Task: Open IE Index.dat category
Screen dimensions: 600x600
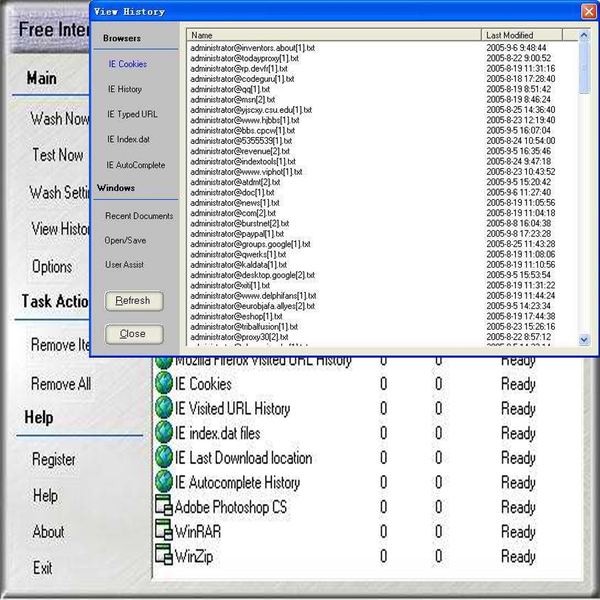Action: coord(128,139)
